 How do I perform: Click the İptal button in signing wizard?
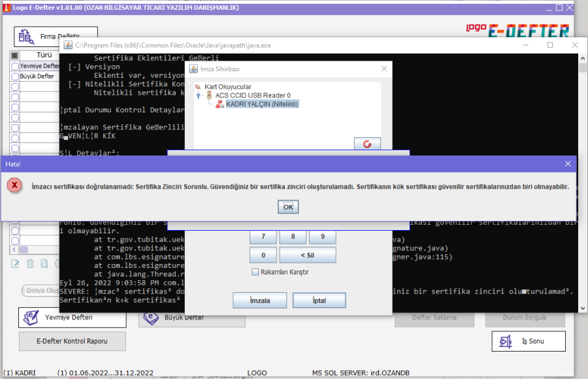[x=319, y=301]
